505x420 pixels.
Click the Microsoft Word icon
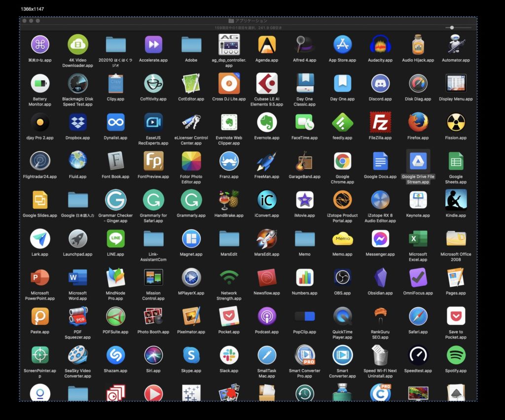click(77, 278)
